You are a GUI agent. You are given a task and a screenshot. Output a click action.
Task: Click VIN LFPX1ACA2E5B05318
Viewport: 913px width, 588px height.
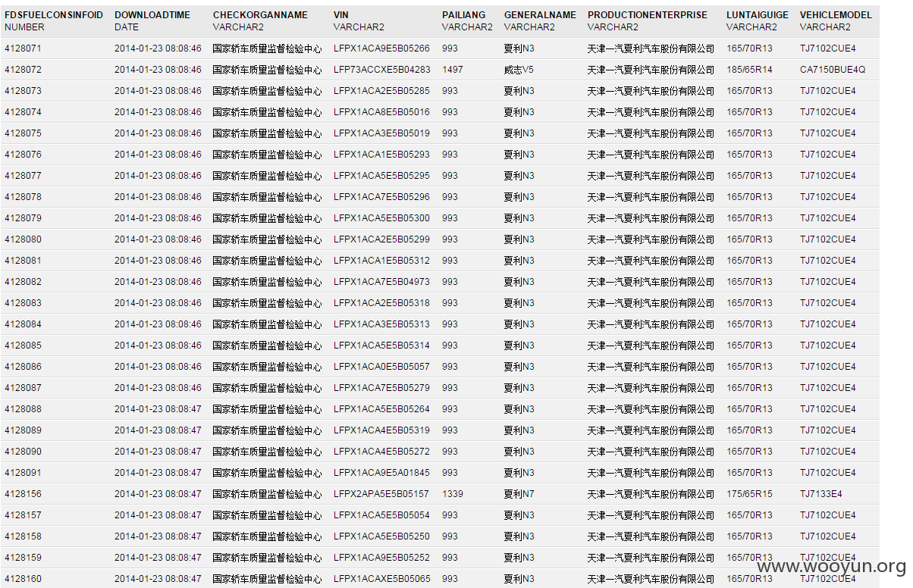click(x=381, y=303)
